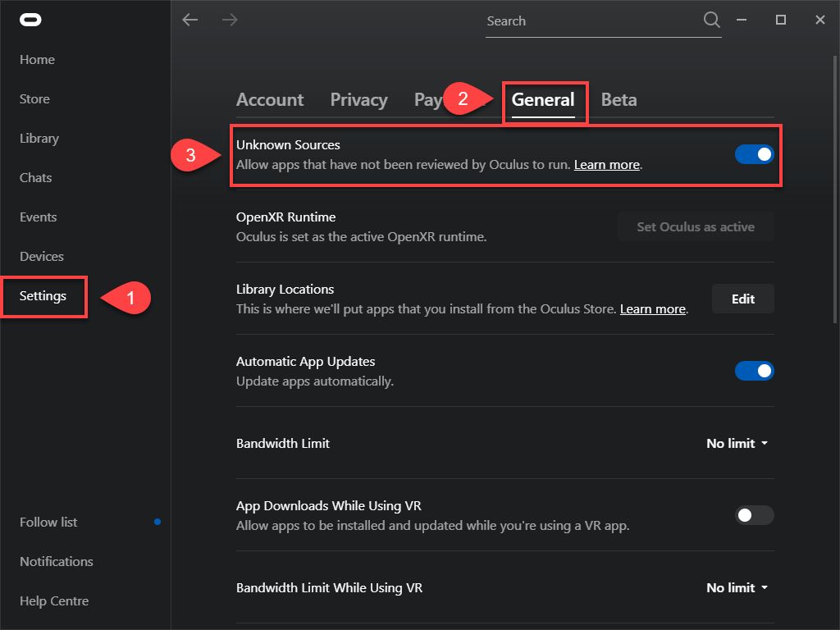Go back with the left arrow
Image resolution: width=840 pixels, height=630 pixels.
point(190,20)
